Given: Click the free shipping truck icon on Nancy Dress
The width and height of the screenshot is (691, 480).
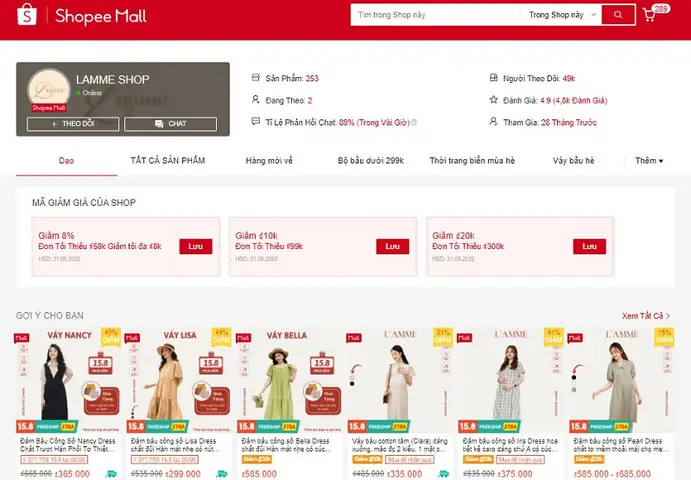Looking at the screenshot, I should [x=111, y=474].
